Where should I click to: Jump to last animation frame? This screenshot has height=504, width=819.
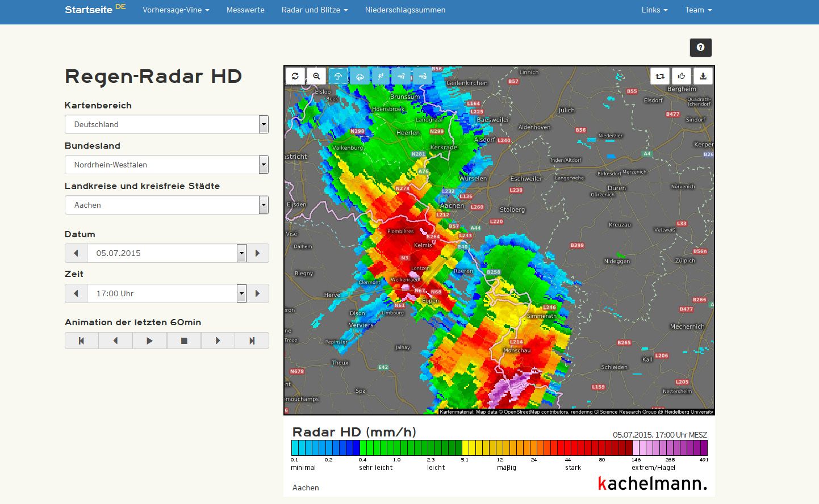click(252, 341)
